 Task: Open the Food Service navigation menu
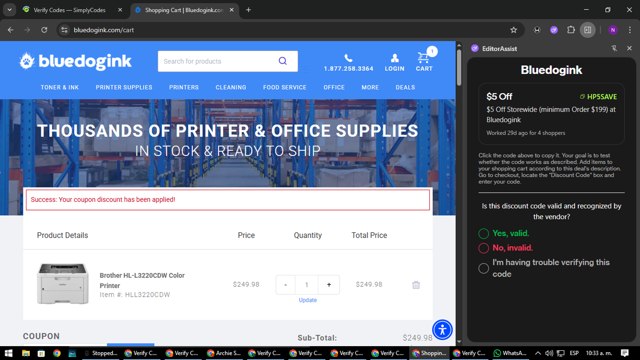click(x=284, y=87)
